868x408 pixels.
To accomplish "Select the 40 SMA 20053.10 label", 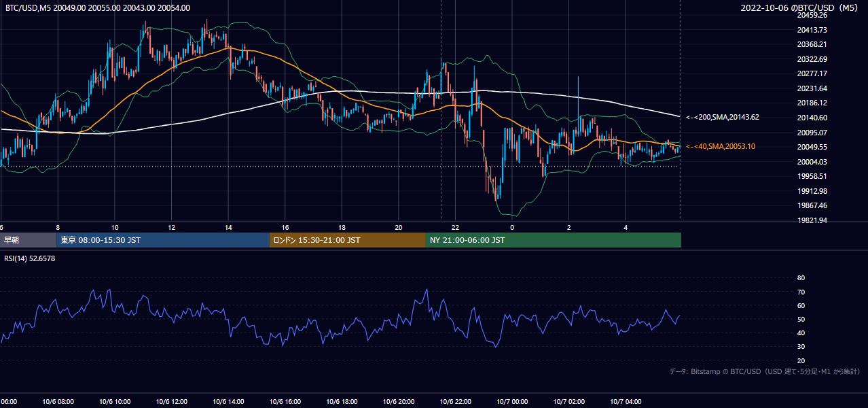I will click(x=721, y=146).
